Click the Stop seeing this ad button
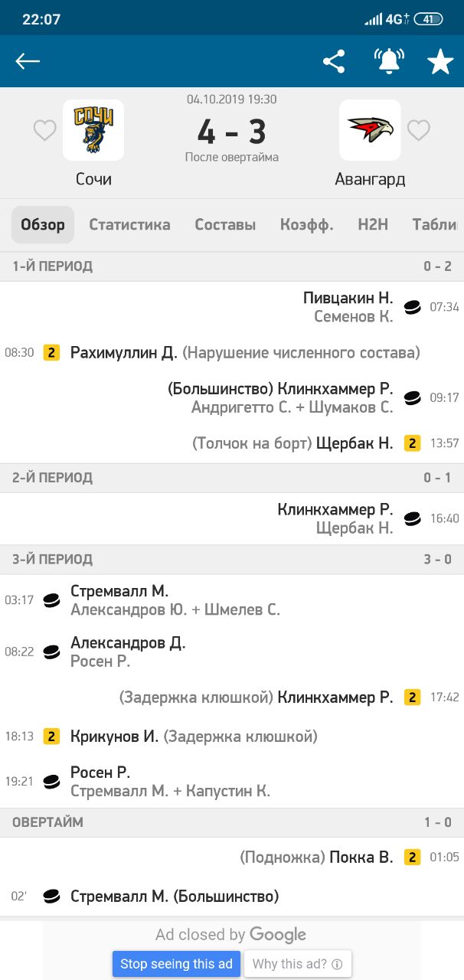 point(176,964)
